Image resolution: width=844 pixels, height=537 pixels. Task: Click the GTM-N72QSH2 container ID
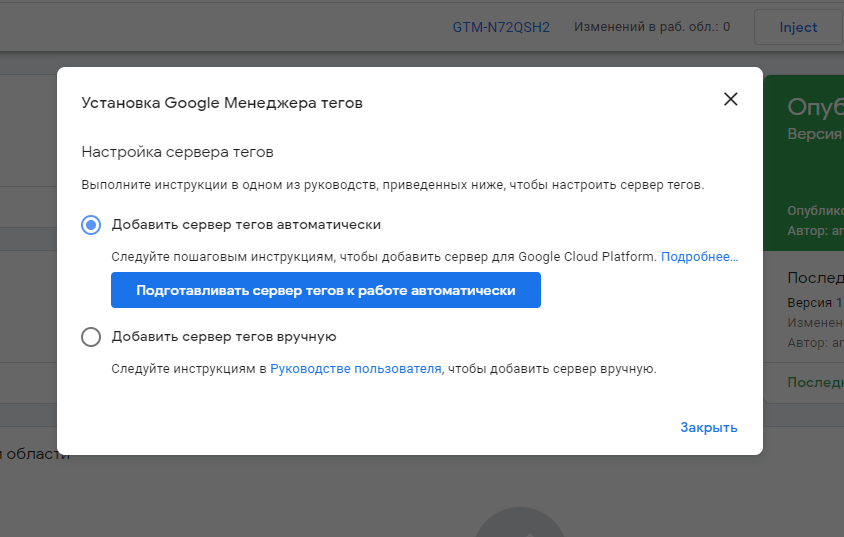pos(501,27)
